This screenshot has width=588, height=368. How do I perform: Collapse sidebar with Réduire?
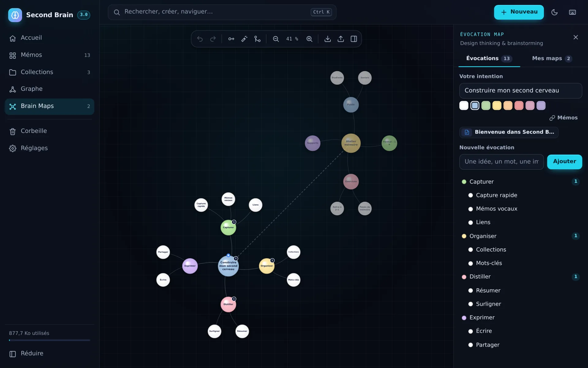[x=49, y=354]
